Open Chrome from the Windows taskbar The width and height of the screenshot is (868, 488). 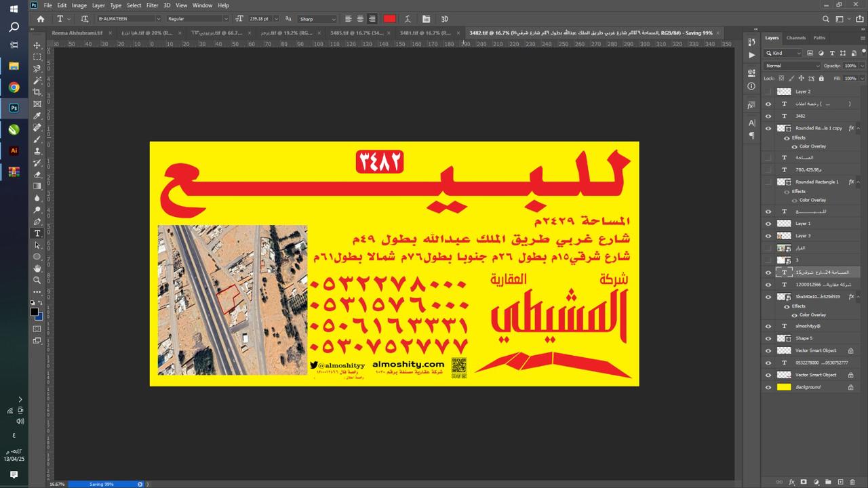[x=14, y=87]
